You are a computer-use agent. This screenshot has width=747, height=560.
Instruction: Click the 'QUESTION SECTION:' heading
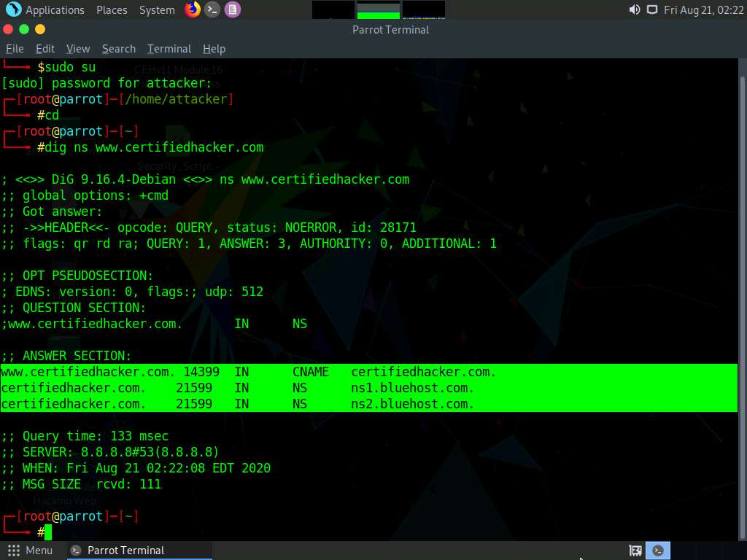tap(74, 308)
